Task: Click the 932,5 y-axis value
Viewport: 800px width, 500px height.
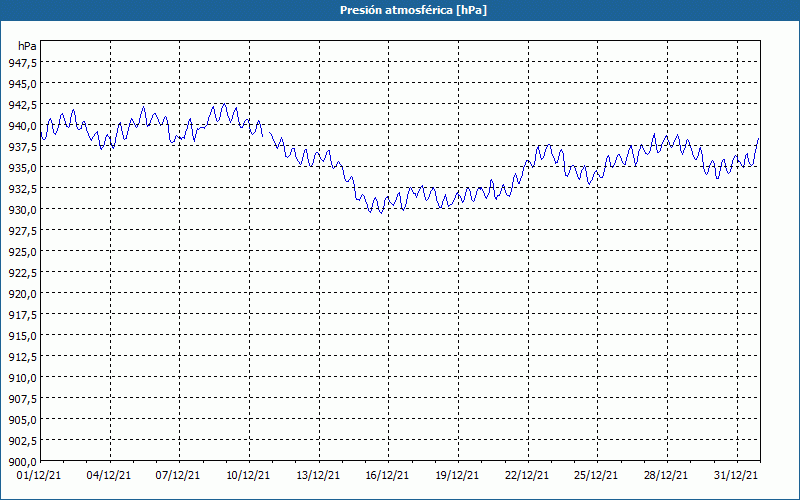Action: (22, 189)
